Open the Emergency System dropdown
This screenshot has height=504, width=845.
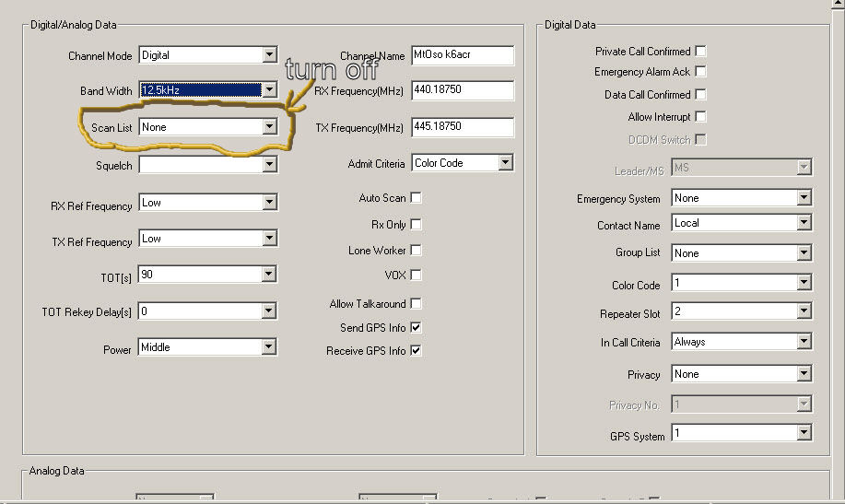(x=742, y=198)
